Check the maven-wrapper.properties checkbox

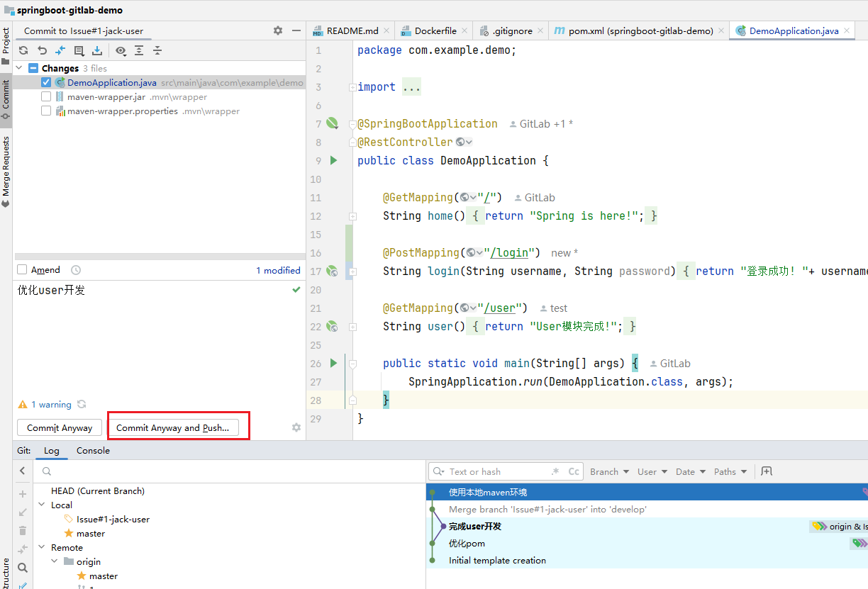(46, 111)
